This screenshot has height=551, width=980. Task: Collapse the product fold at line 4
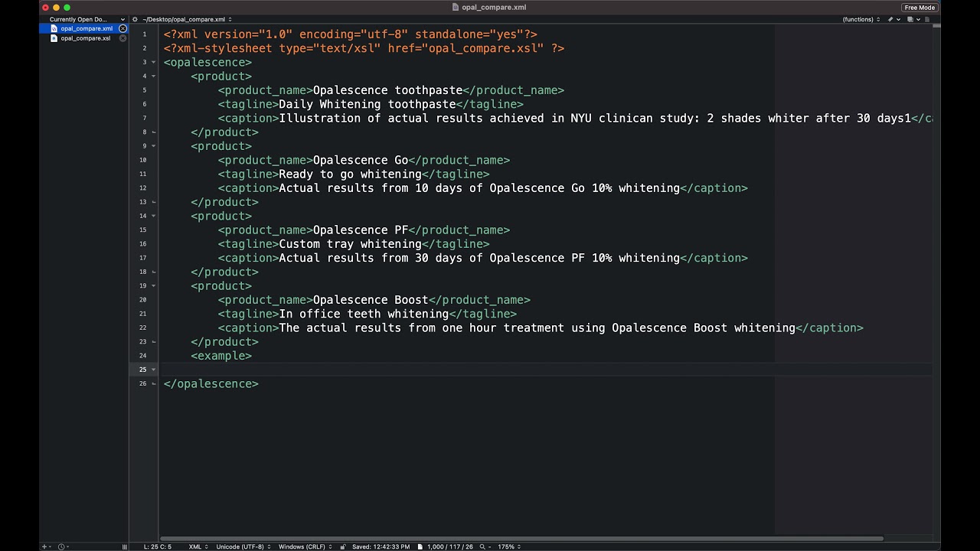point(153,77)
